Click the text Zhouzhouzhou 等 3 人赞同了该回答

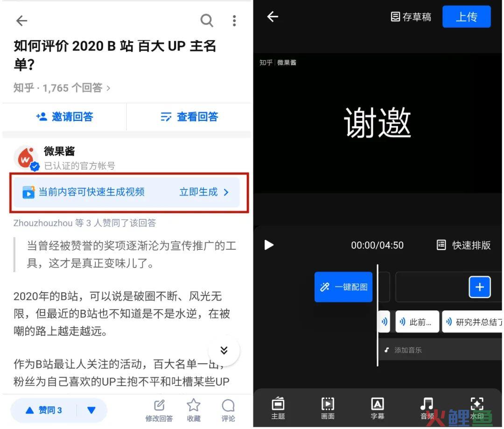(85, 223)
